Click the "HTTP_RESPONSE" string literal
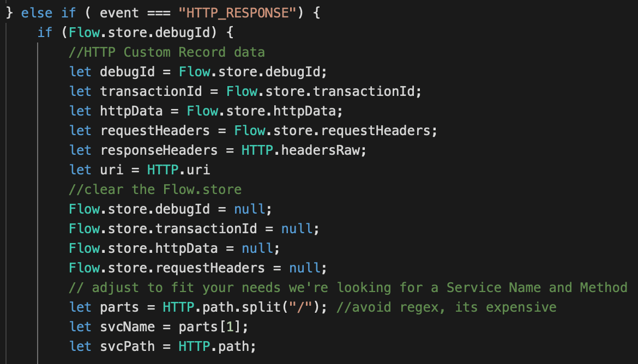 (x=237, y=13)
